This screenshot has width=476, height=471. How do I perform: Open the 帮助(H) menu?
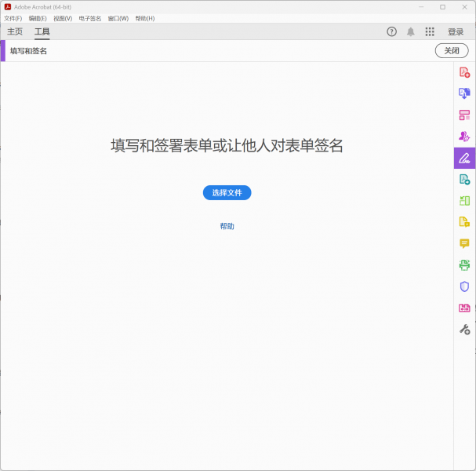(145, 19)
